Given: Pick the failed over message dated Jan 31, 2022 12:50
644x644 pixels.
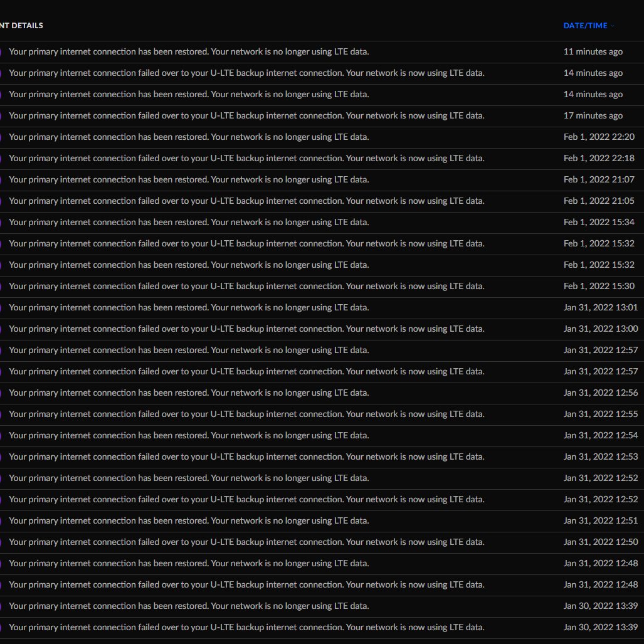Looking at the screenshot, I should (x=246, y=543).
